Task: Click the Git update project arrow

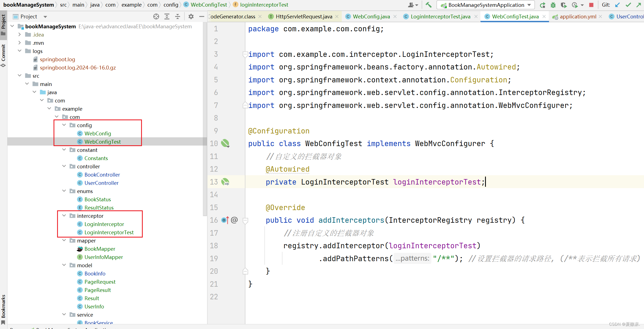Action: coord(618,5)
